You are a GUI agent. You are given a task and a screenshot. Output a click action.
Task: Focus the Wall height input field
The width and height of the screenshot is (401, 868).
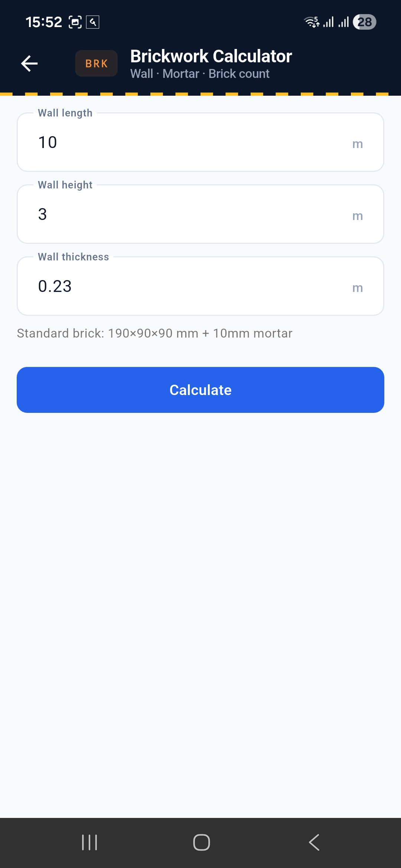(x=200, y=214)
